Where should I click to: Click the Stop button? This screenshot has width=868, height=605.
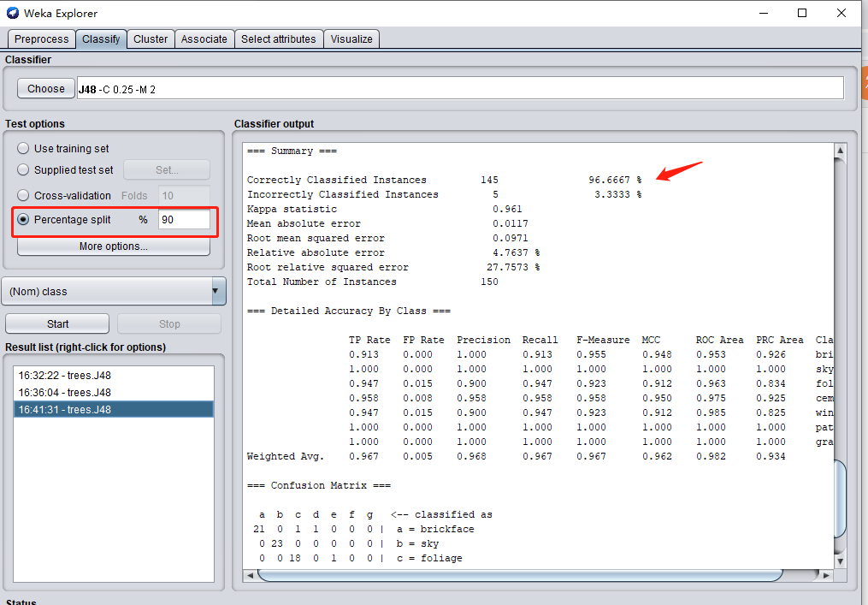[x=169, y=323]
